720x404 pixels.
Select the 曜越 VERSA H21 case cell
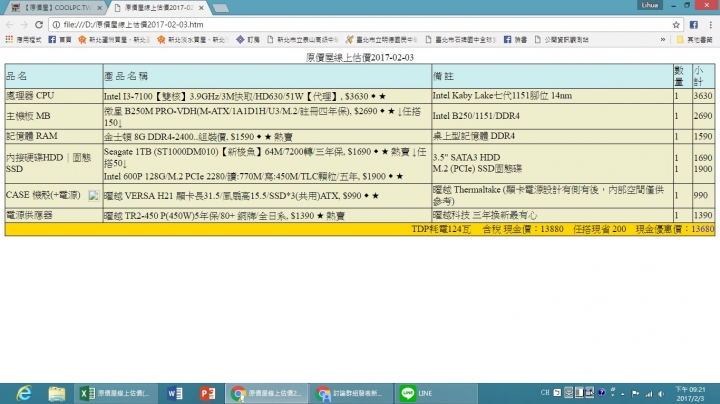(x=267, y=196)
